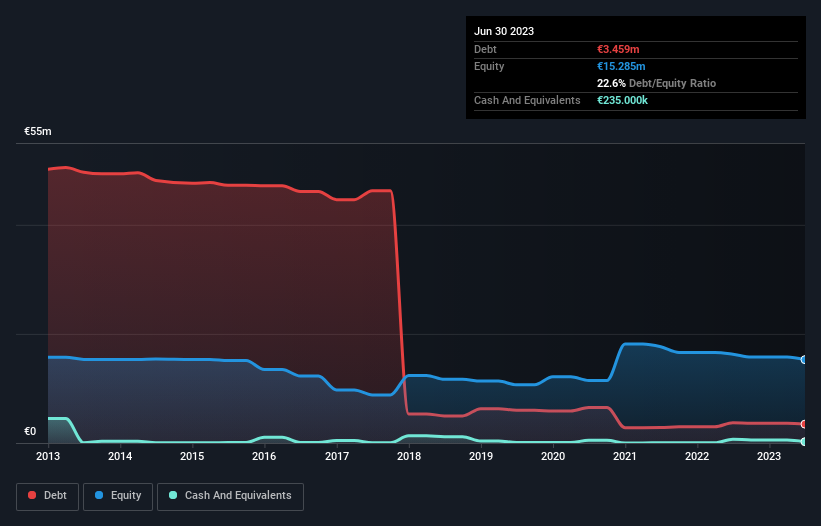The width and height of the screenshot is (821, 526).
Task: Click the 2022 x-axis label
Action: point(697,456)
